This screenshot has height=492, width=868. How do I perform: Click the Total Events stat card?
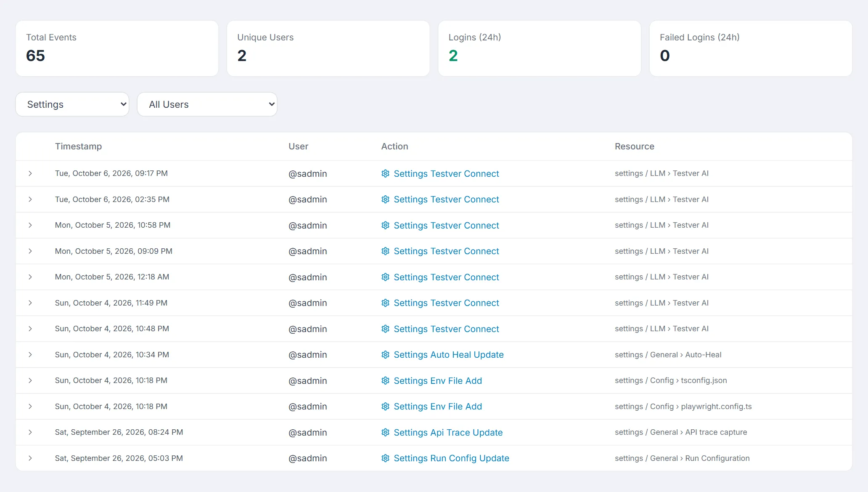point(117,48)
